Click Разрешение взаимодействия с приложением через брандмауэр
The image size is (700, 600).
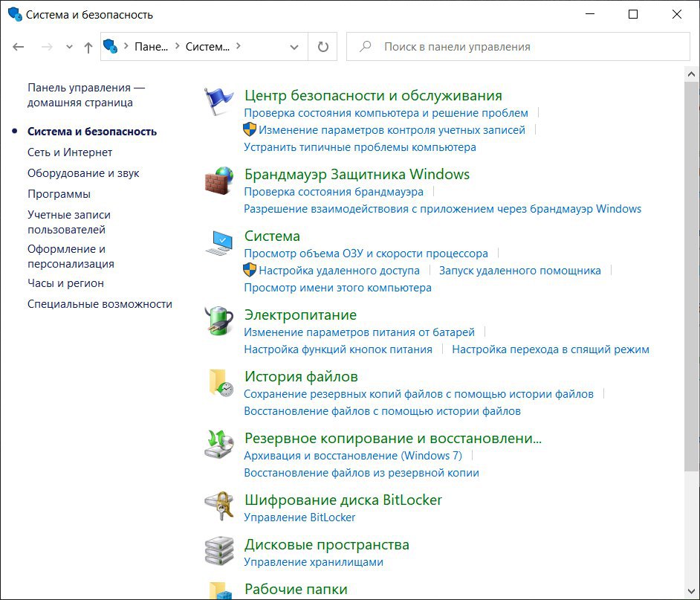point(442,209)
